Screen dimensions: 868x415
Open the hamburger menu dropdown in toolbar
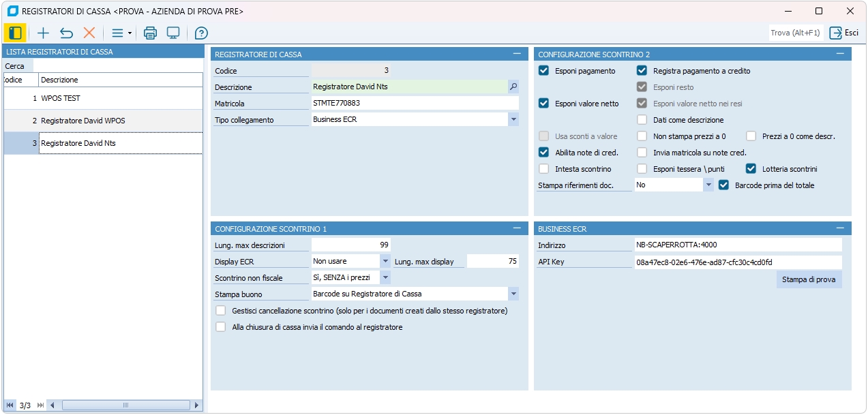[x=121, y=33]
